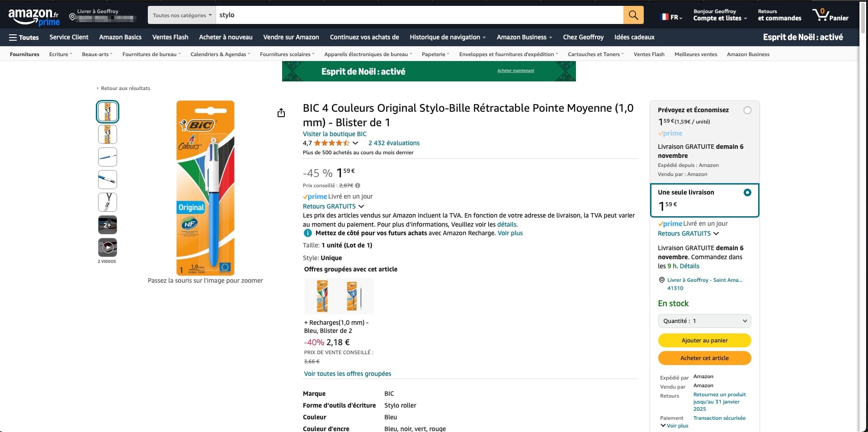Screen dimensions: 868x432
Task: Play the 2 videos thumbnail
Action: pos(108,247)
